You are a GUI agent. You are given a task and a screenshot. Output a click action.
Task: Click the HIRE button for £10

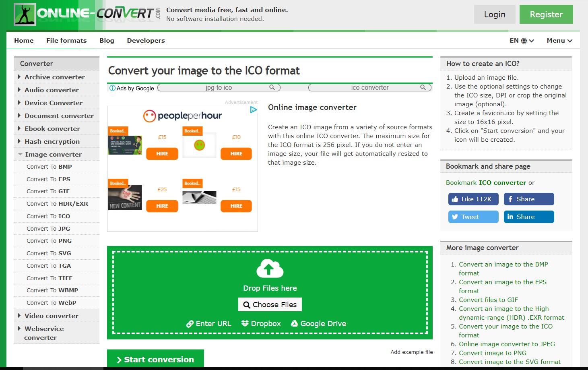[x=236, y=154]
